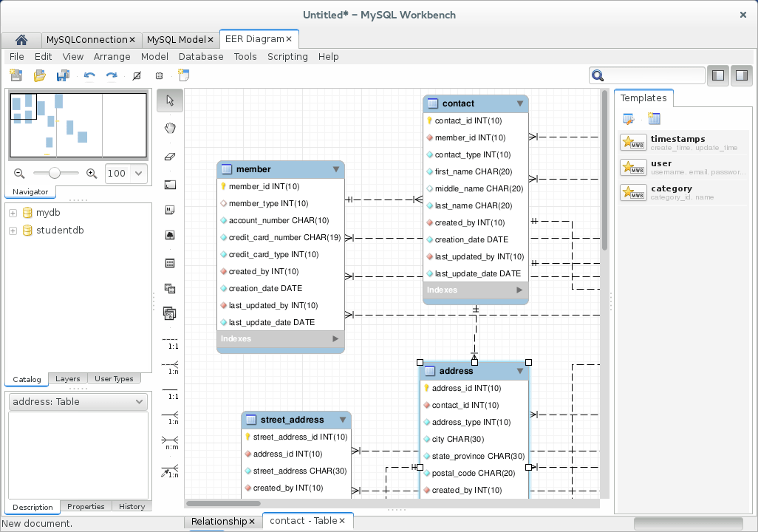Click the Save Model toolbar icon
Viewport: 758px width, 532px height.
coord(63,75)
